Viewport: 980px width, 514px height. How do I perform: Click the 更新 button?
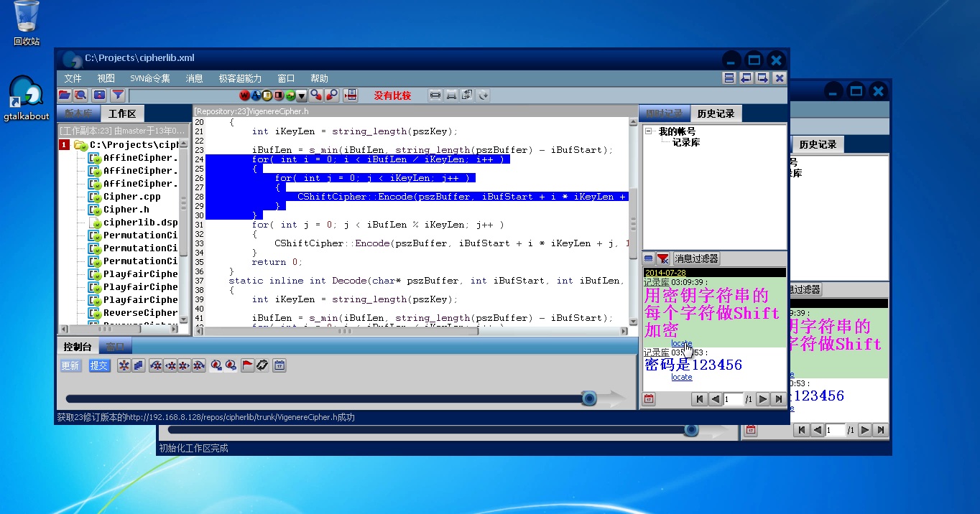(x=70, y=365)
